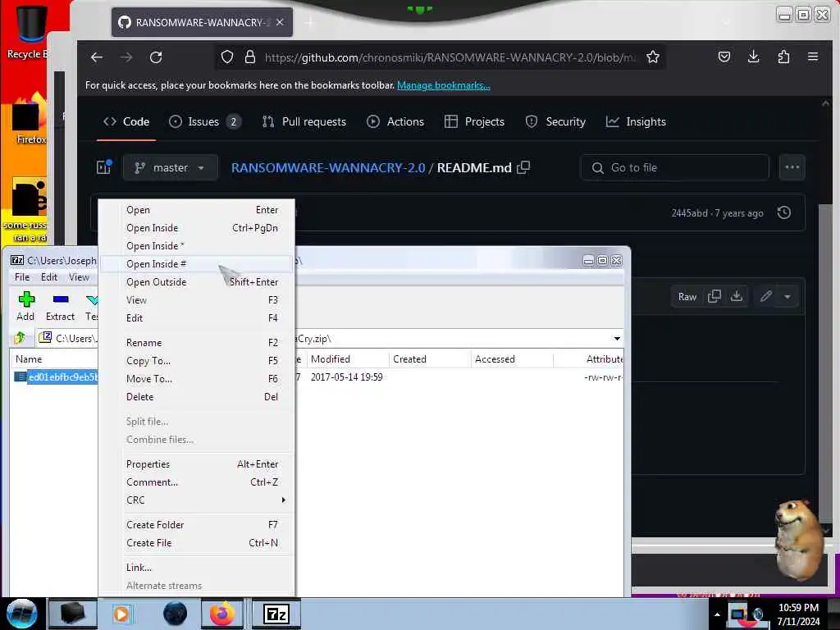Open Windows Start orb

[21, 614]
